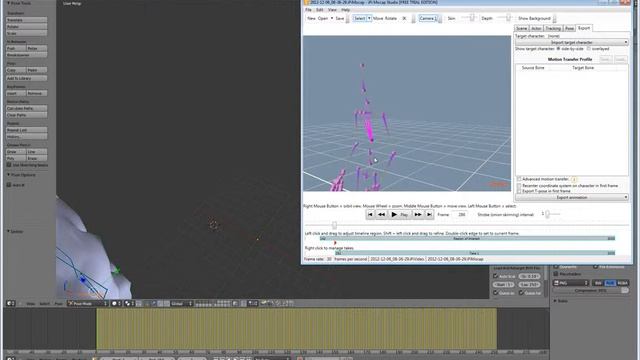Toggle the IK toolbar button
Viewport: 640px width, 360px height.
tap(404, 18)
